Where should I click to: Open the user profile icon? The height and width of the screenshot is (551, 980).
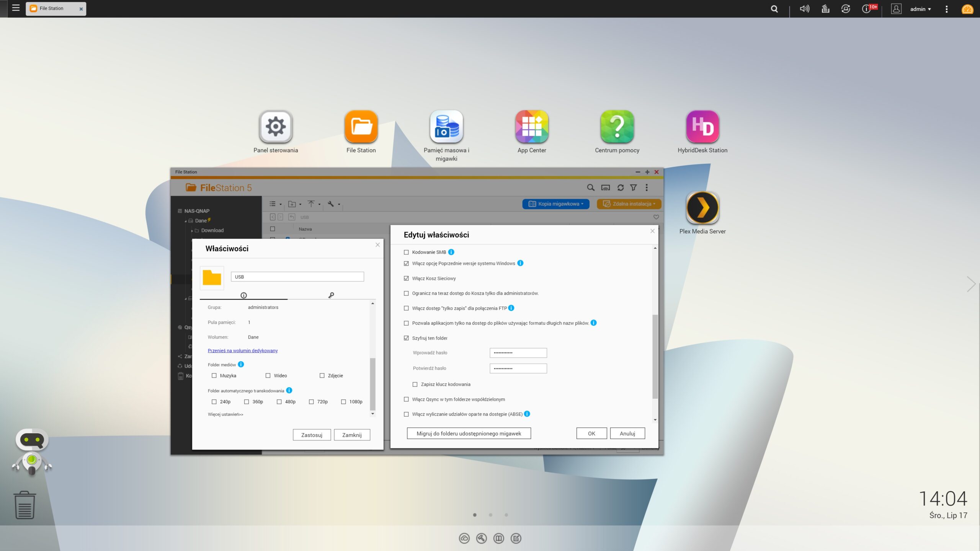pos(896,9)
